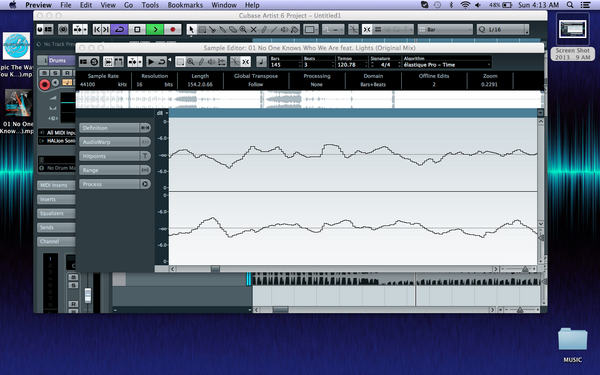
Task: Toggle loop audition in Sample Editor toolbar
Action: click(x=161, y=62)
